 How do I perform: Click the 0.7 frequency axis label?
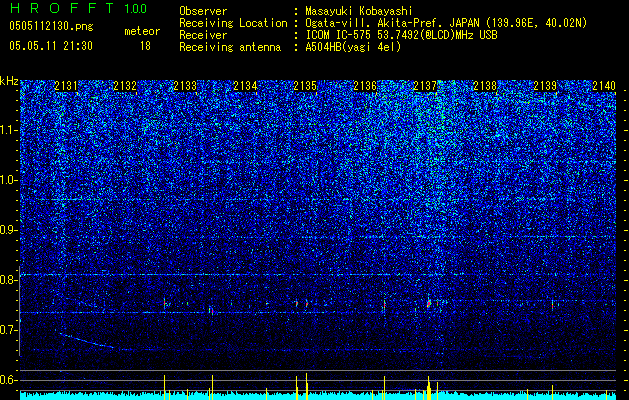pyautogui.click(x=9, y=330)
